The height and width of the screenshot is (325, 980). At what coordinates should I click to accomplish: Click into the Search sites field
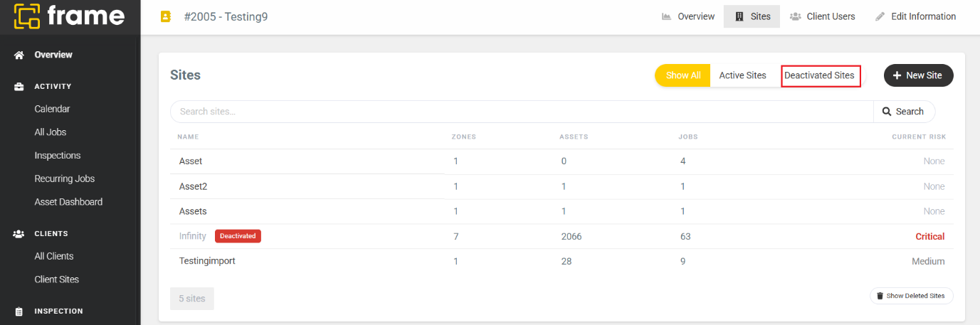pyautogui.click(x=522, y=112)
